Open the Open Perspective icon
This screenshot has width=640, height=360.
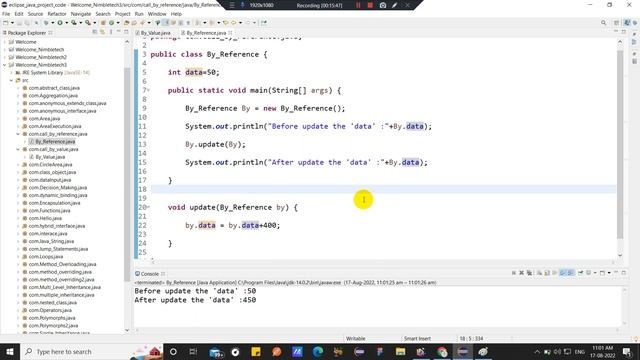point(617,23)
